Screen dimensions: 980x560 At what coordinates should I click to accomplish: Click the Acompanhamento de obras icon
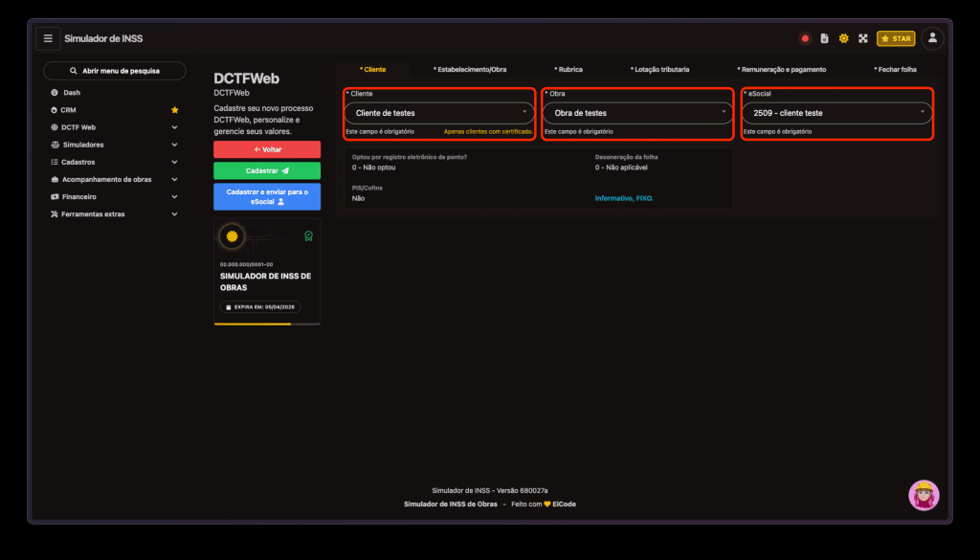(x=55, y=179)
